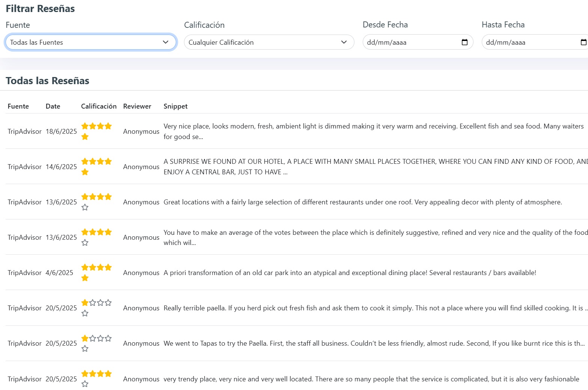Click TripAdvisor source in the 18/6/2025 row
The image size is (588, 390).
tap(24, 131)
